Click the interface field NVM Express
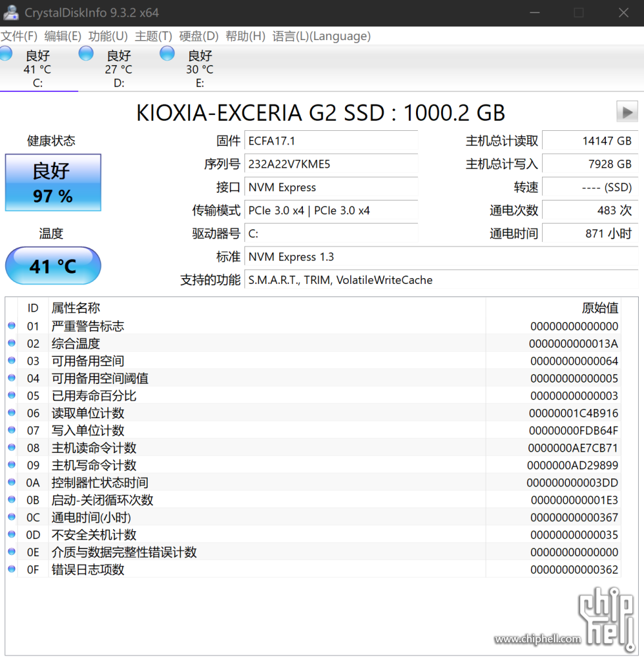The width and height of the screenshot is (644, 662). tap(331, 187)
